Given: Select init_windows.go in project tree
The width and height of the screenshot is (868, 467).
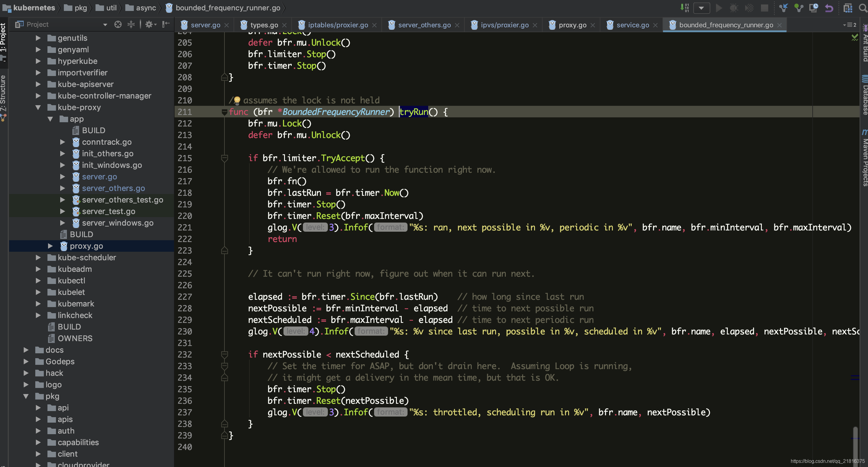Looking at the screenshot, I should pyautogui.click(x=112, y=165).
